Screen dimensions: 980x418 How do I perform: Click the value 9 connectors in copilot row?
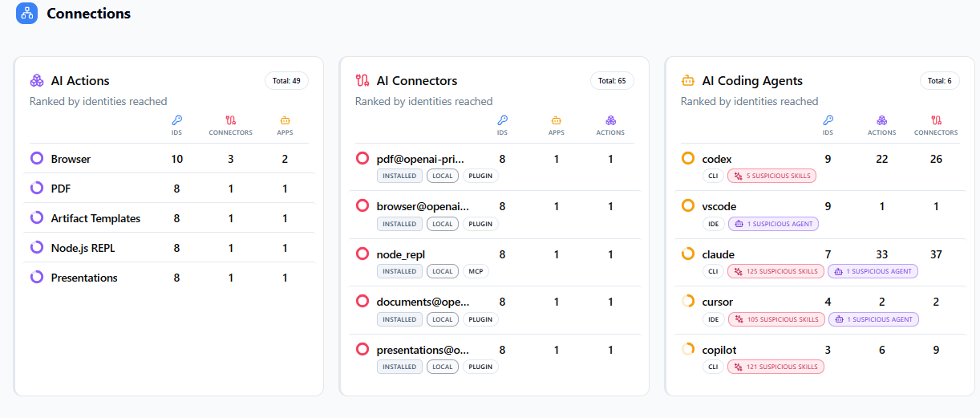tap(936, 350)
